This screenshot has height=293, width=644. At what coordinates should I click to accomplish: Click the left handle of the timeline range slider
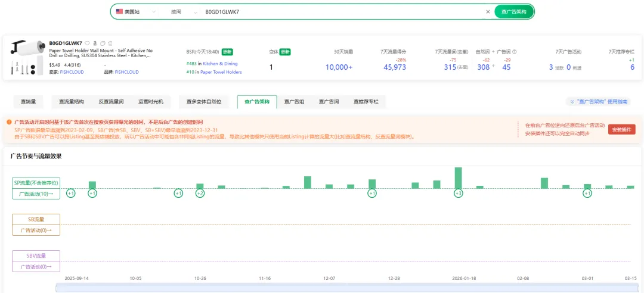(x=57, y=288)
